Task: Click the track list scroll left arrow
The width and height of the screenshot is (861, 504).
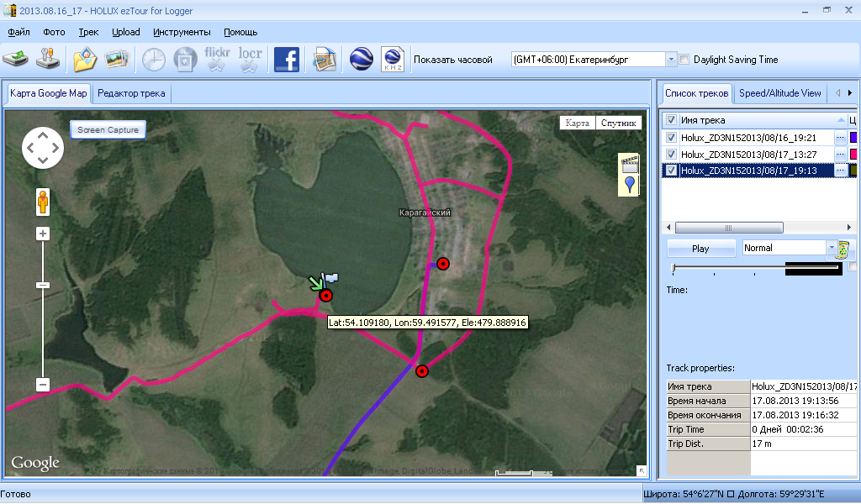Action: click(x=668, y=227)
